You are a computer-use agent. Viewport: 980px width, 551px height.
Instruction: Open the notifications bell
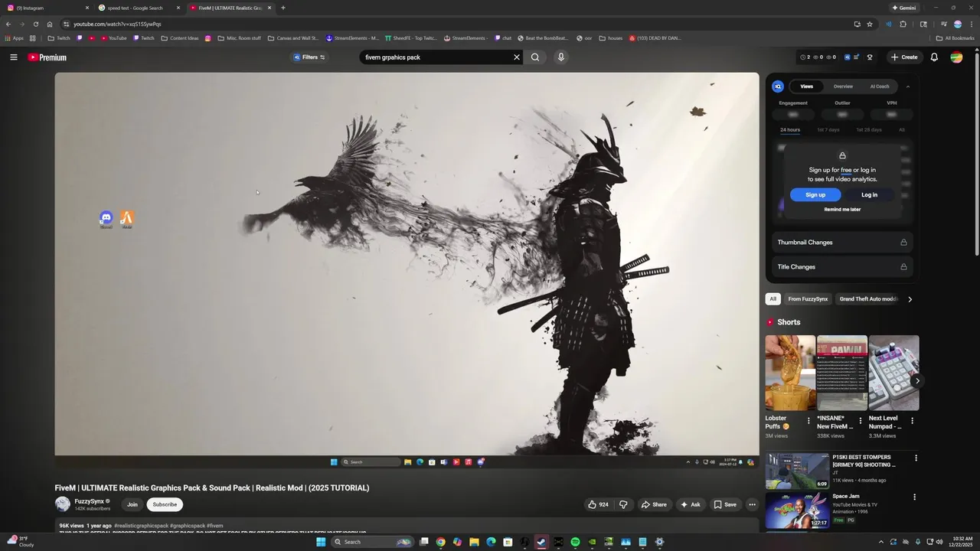[934, 57]
